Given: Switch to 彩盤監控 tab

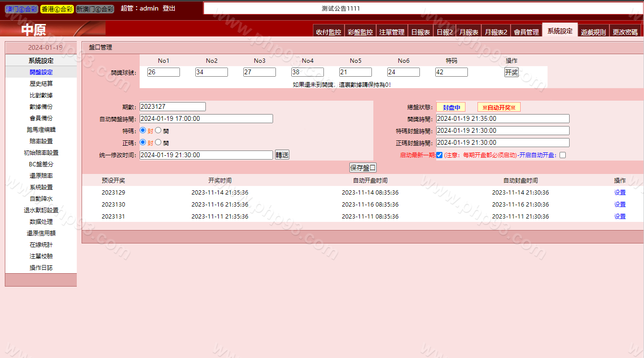Looking at the screenshot, I should pyautogui.click(x=360, y=32).
